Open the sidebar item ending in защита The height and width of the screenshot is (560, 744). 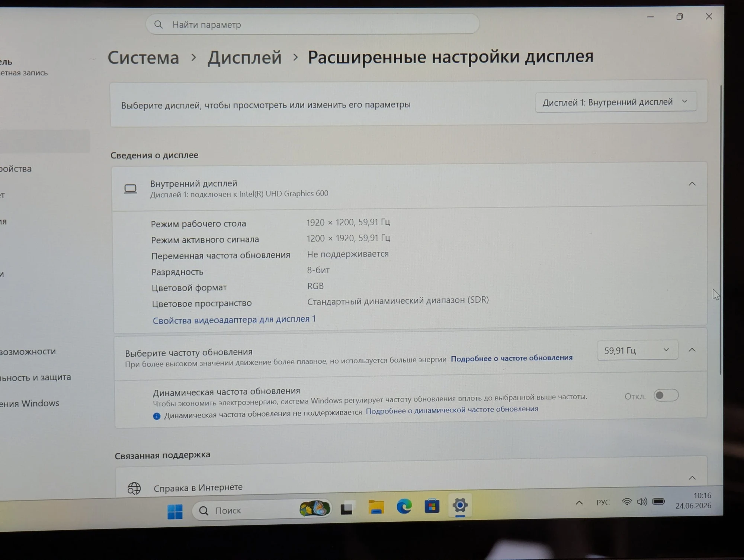click(35, 377)
